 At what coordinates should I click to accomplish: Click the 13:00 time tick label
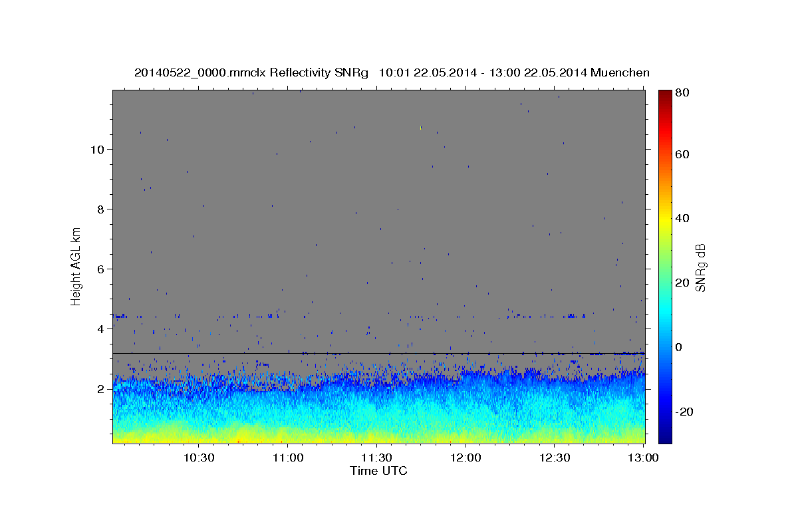[x=643, y=458]
